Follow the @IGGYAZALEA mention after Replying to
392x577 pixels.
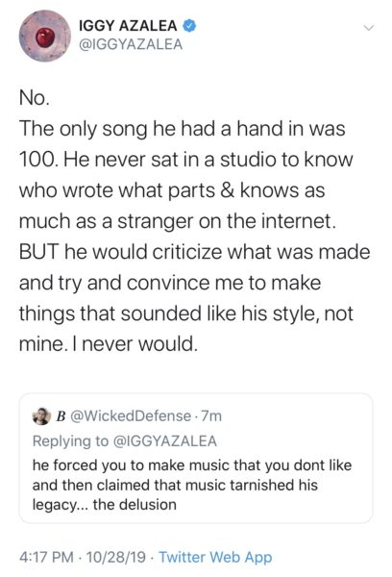(x=164, y=440)
